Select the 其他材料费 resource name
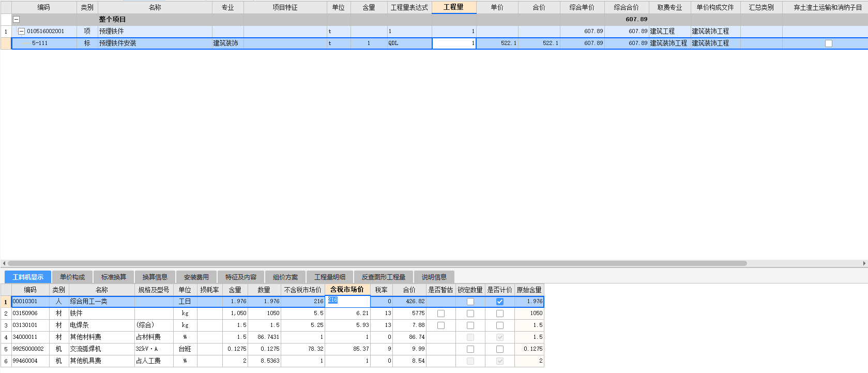The image size is (868, 373). (86, 337)
